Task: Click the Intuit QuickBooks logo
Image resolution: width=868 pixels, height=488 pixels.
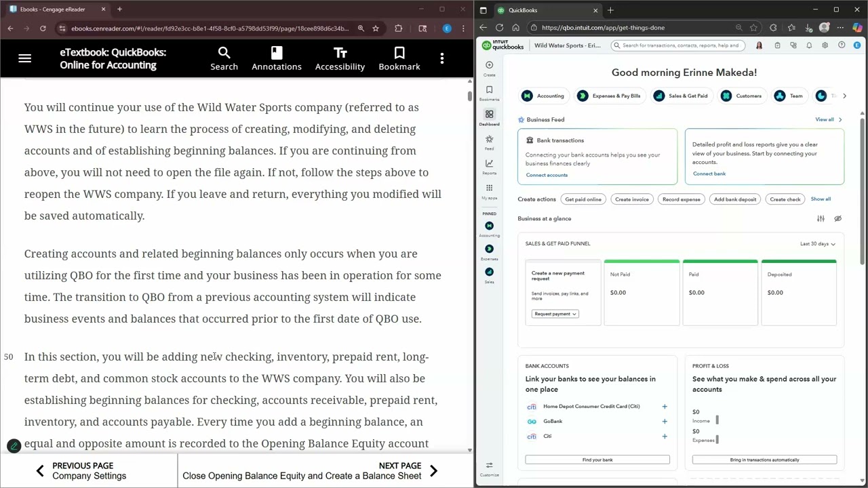Action: coord(502,45)
